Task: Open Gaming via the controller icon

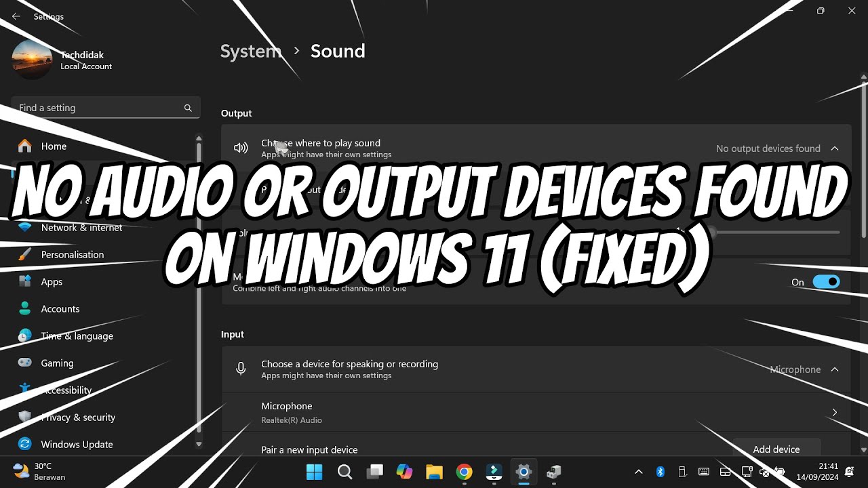Action: [25, 363]
